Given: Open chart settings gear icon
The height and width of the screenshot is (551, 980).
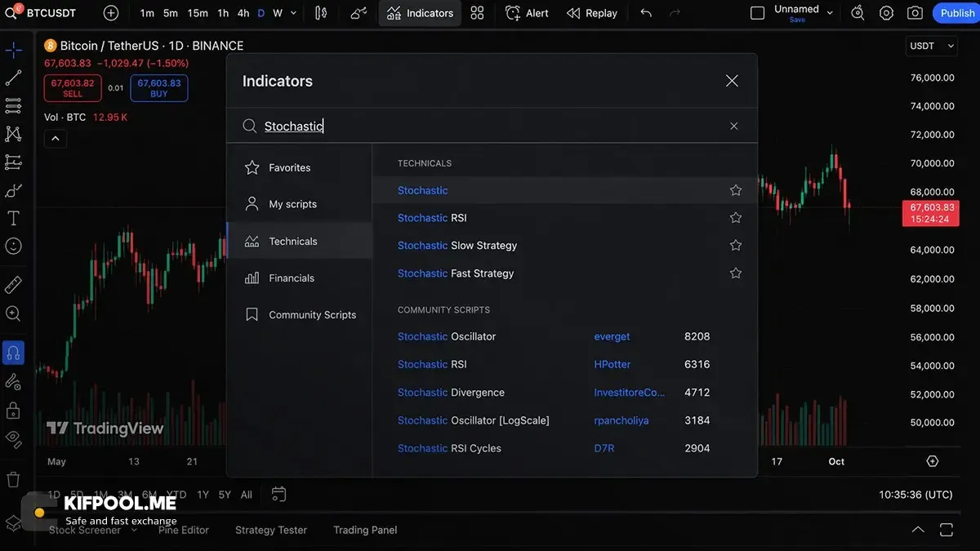Looking at the screenshot, I should point(886,13).
